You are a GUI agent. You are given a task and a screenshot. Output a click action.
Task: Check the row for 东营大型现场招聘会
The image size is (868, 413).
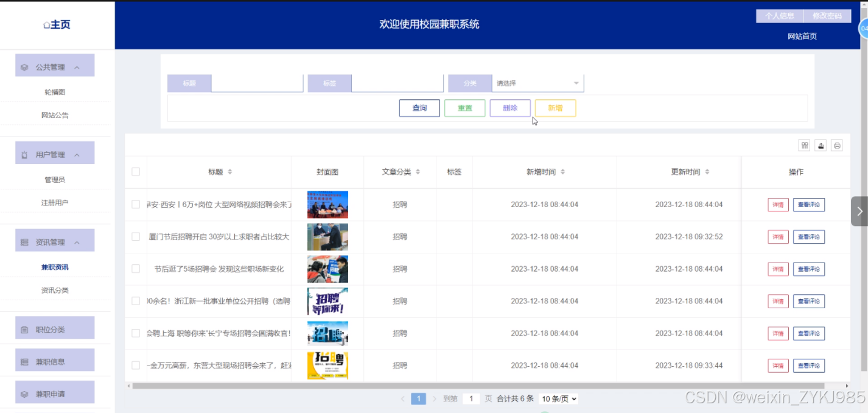coord(136,365)
